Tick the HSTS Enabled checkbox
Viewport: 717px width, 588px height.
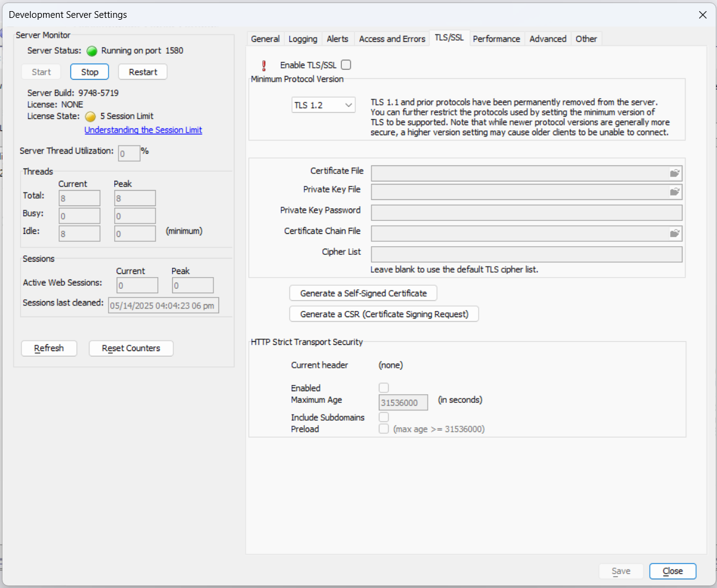coord(384,387)
